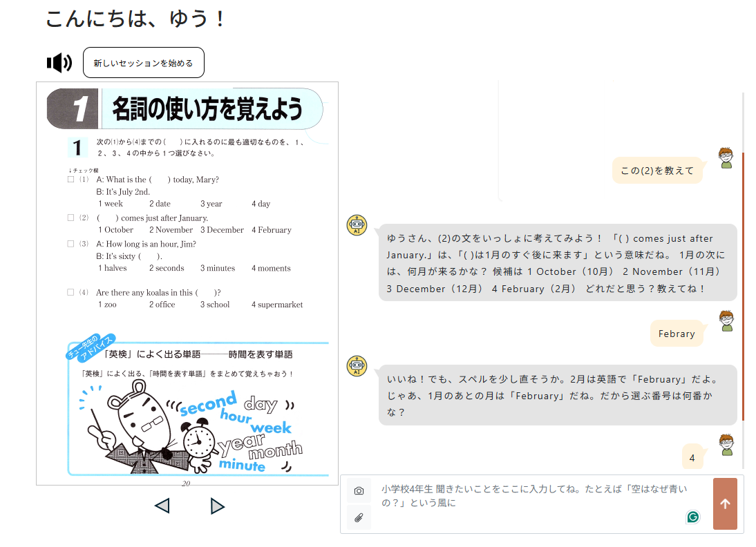756x547 pixels.
Task: Tick the checkbox for question (3)
Action: [x=71, y=244]
